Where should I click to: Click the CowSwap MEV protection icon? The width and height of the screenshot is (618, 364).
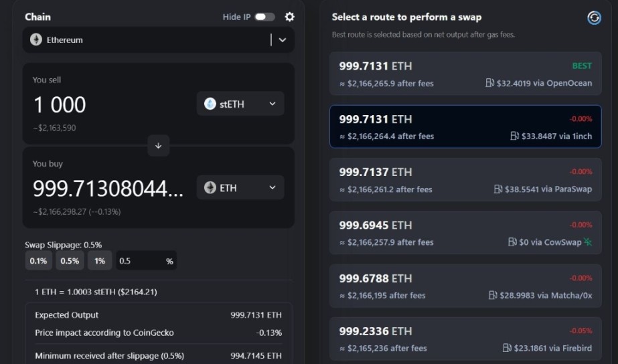click(588, 242)
